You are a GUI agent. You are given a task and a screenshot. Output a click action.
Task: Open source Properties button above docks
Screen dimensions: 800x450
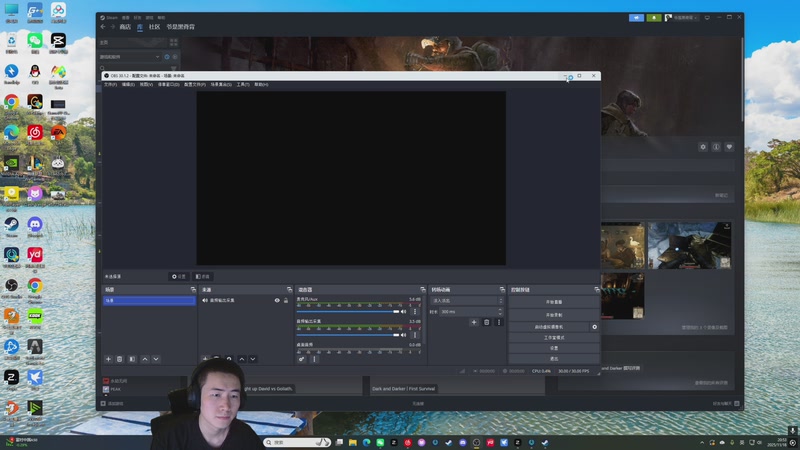click(x=179, y=277)
